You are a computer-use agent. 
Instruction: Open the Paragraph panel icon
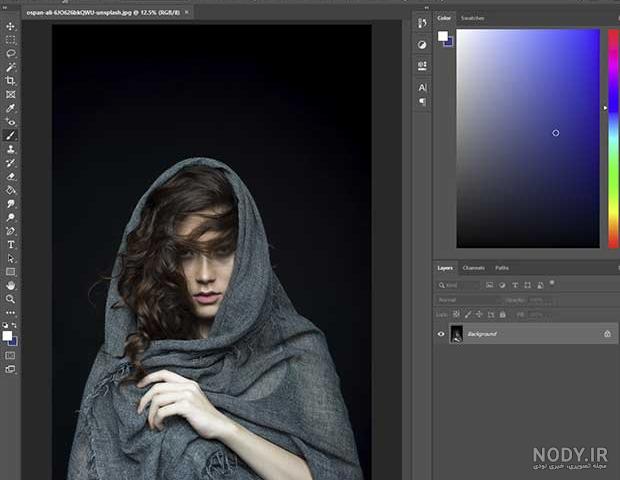point(422,102)
